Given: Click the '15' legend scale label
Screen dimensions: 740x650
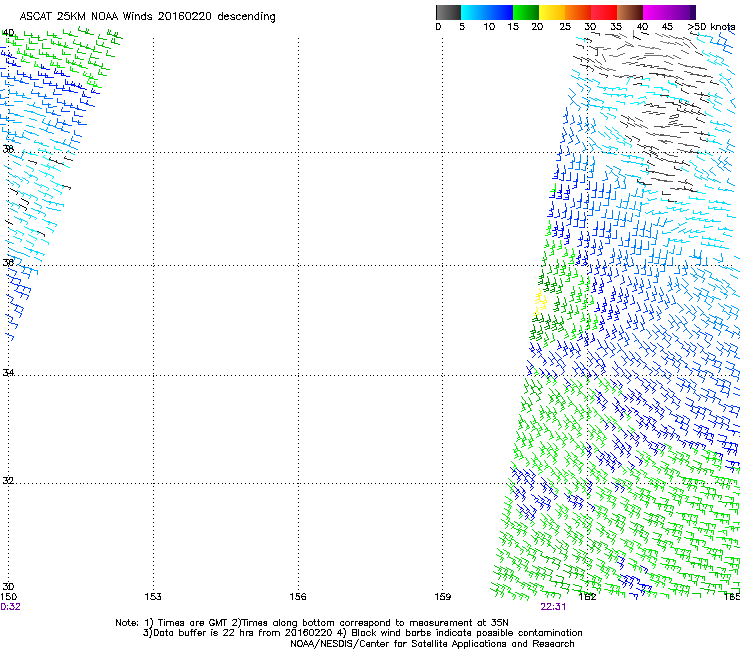Looking at the screenshot, I should point(513,26).
